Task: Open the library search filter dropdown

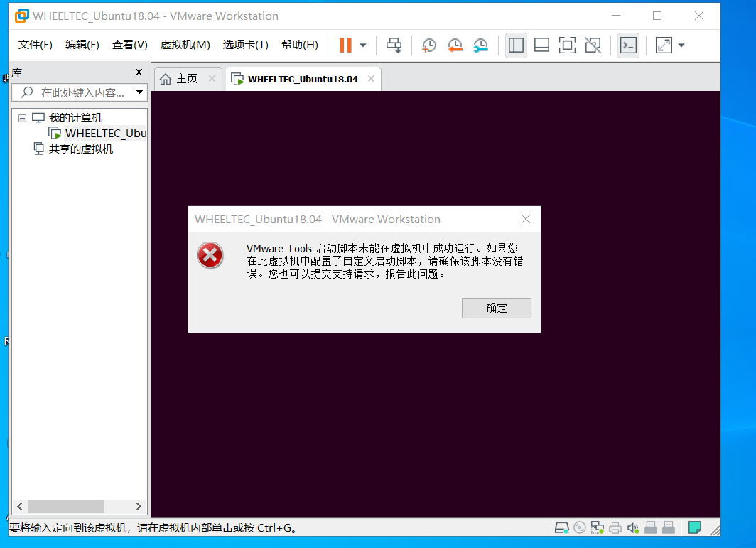Action: pos(139,92)
